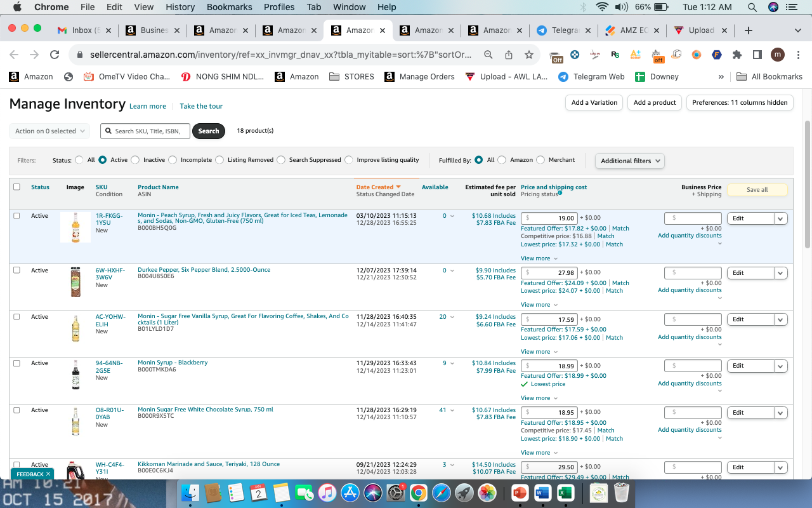Open Finder from the Dock
This screenshot has height=508, width=812.
tap(190, 493)
